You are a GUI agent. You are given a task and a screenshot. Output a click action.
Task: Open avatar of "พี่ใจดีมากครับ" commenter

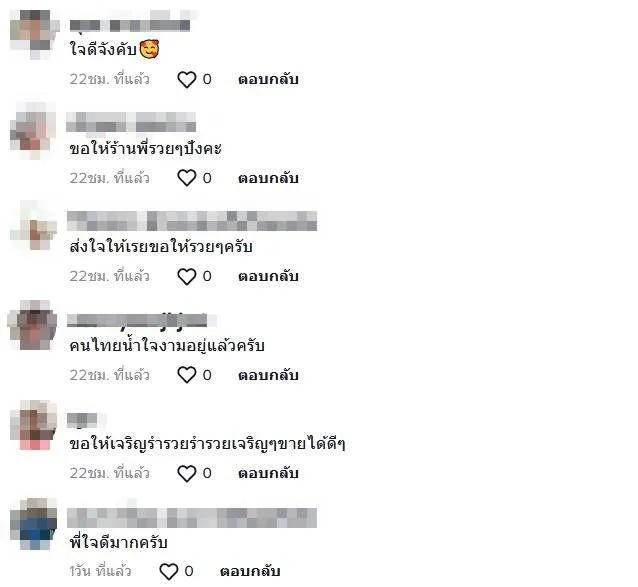pos(33,524)
